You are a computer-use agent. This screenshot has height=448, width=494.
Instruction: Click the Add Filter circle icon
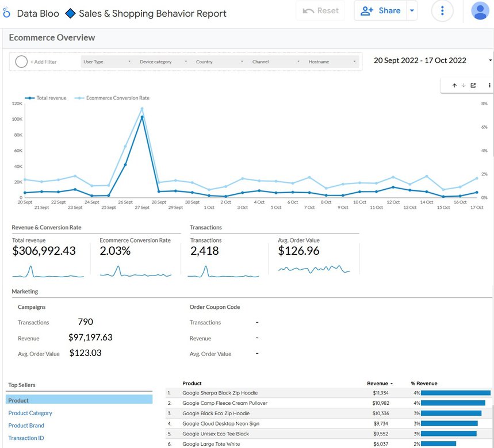pyautogui.click(x=21, y=62)
